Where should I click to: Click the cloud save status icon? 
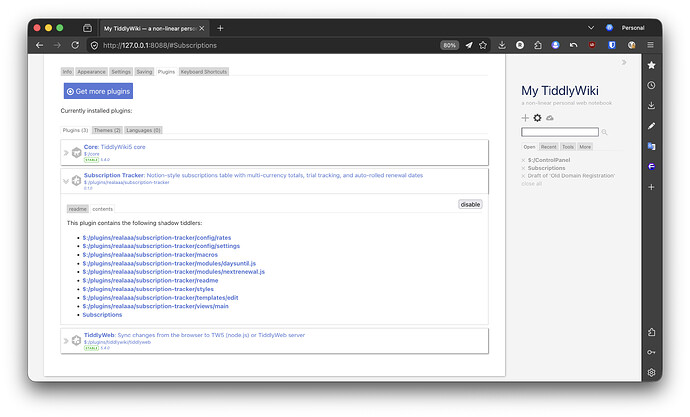tap(550, 118)
